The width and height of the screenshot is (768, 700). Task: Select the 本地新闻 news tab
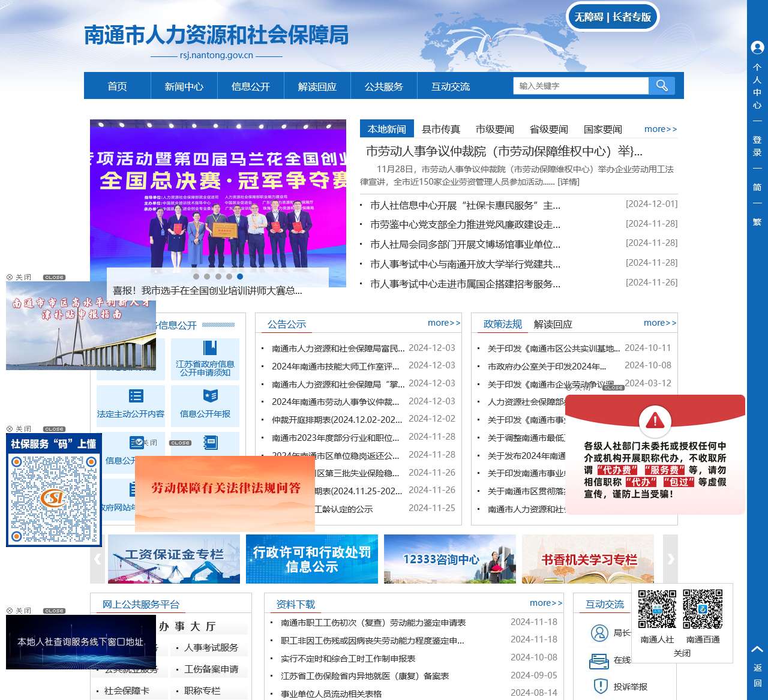coord(387,129)
